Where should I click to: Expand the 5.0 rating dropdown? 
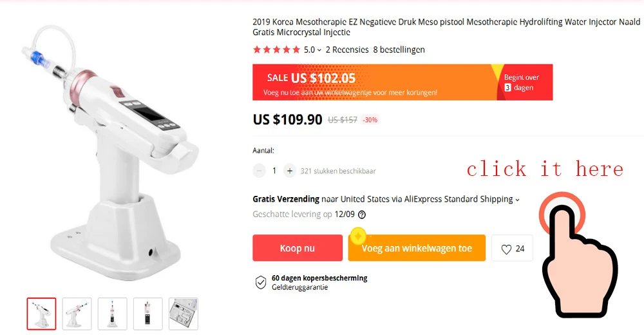(312, 50)
